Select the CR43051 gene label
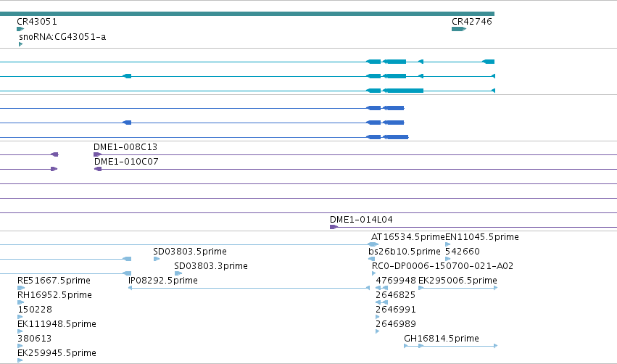 pos(36,22)
